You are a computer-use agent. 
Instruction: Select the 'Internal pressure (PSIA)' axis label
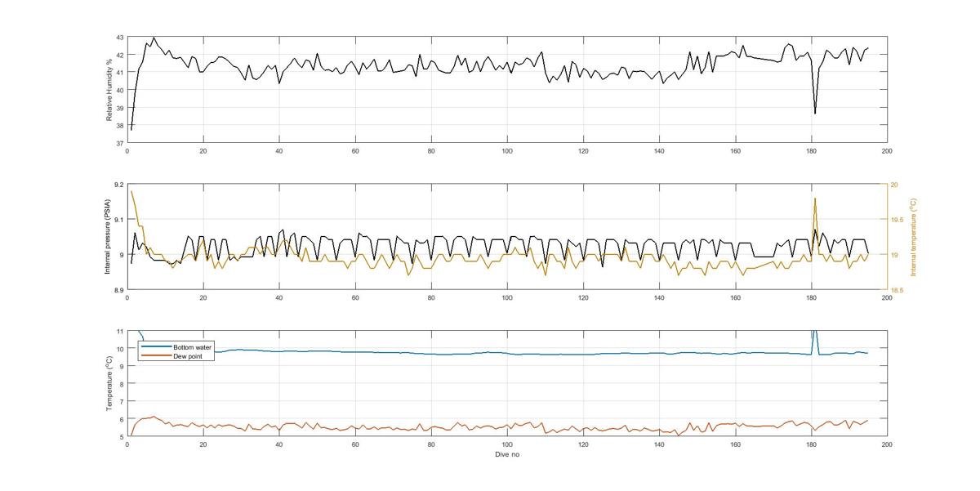109,238
